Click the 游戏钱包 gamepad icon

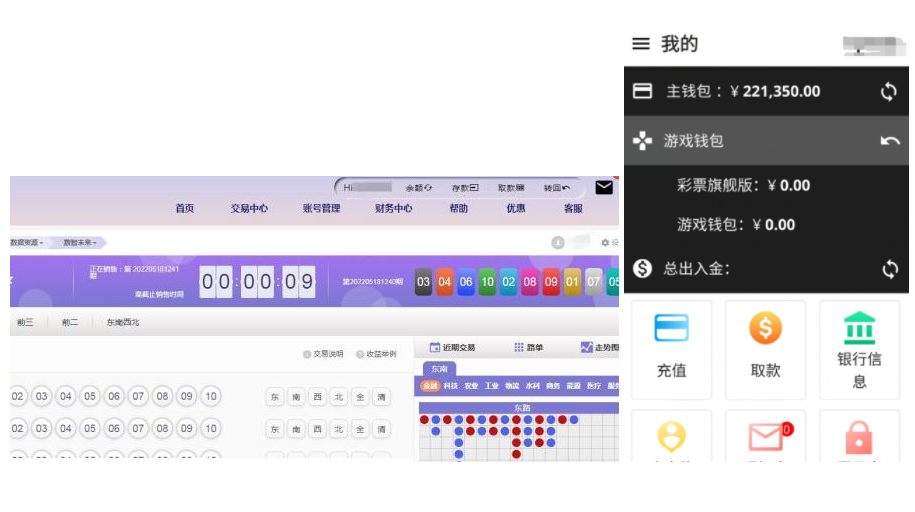point(642,141)
